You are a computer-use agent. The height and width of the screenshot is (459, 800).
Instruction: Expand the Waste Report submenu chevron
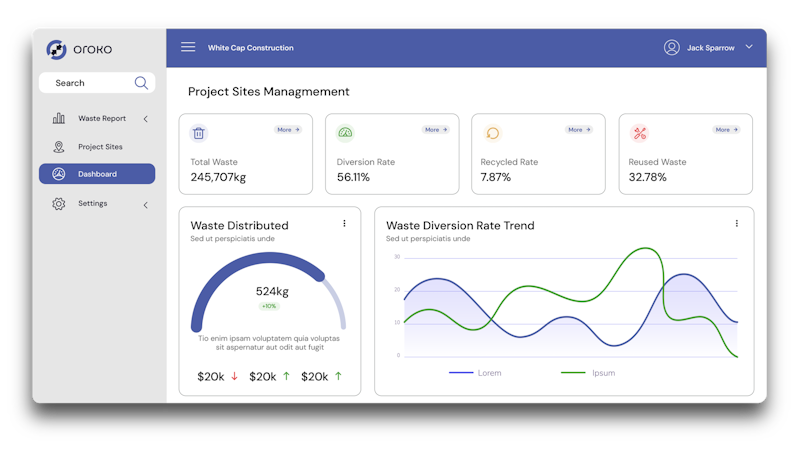[x=145, y=119]
